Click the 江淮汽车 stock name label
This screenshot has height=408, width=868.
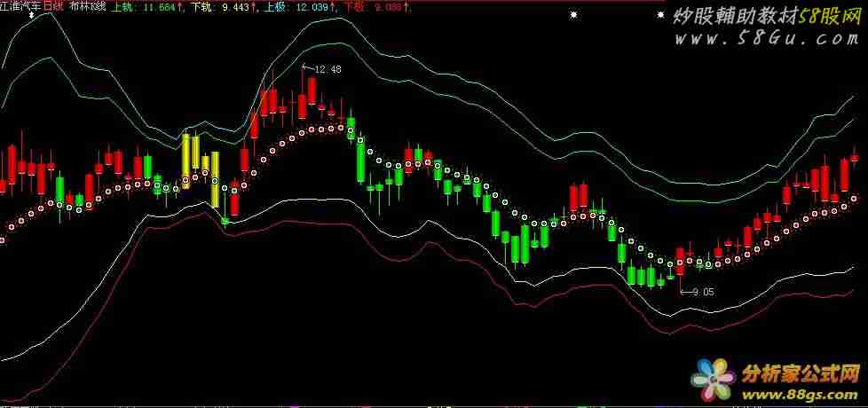[20, 6]
